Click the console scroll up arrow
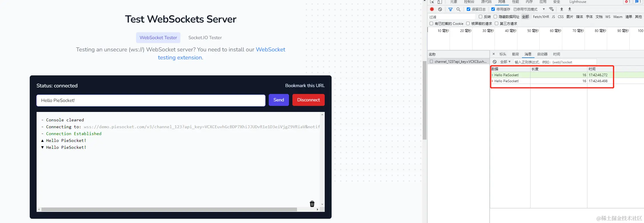The height and width of the screenshot is (223, 644). click(x=322, y=114)
